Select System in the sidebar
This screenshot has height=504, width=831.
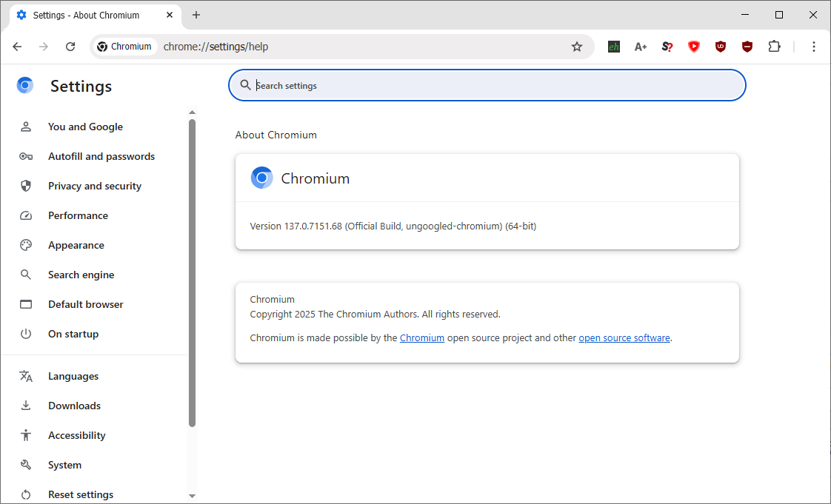(64, 466)
